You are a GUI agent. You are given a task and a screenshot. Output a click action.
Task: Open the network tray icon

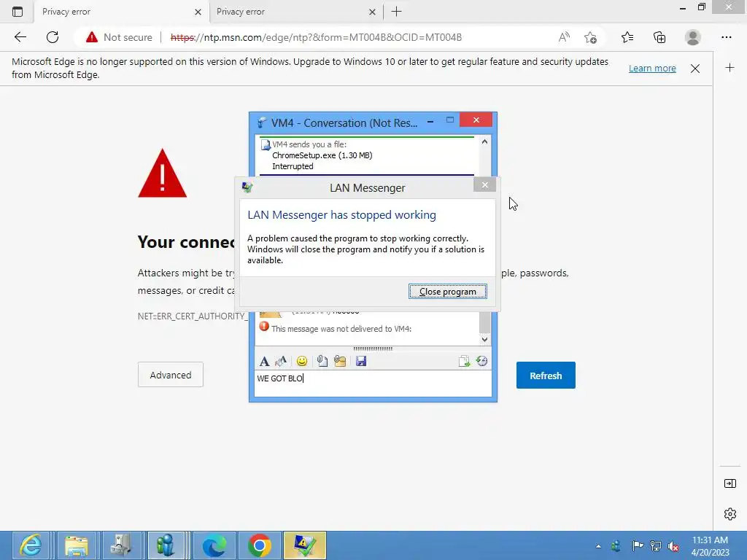tap(656, 545)
